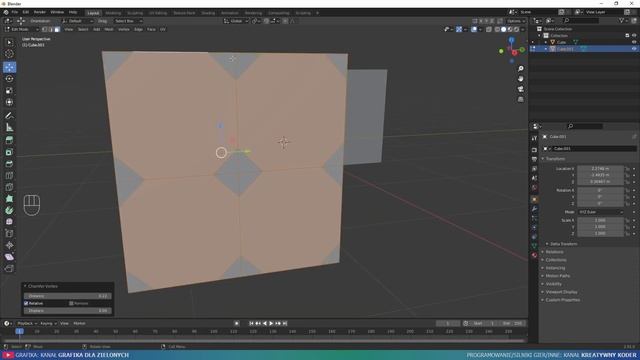Image resolution: width=640 pixels, height=360 pixels.
Task: Select the Cursor tool
Action: (9, 54)
